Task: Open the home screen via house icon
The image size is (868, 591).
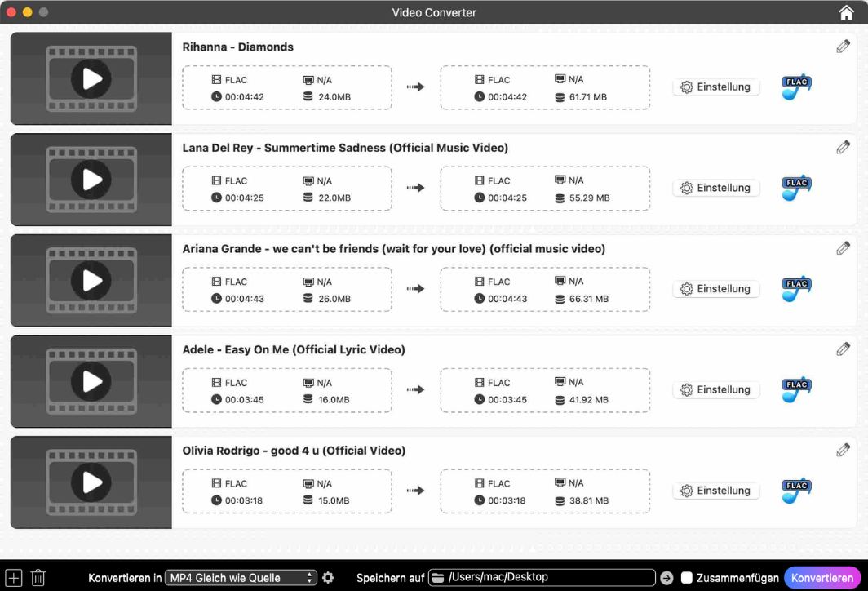Action: tap(846, 12)
